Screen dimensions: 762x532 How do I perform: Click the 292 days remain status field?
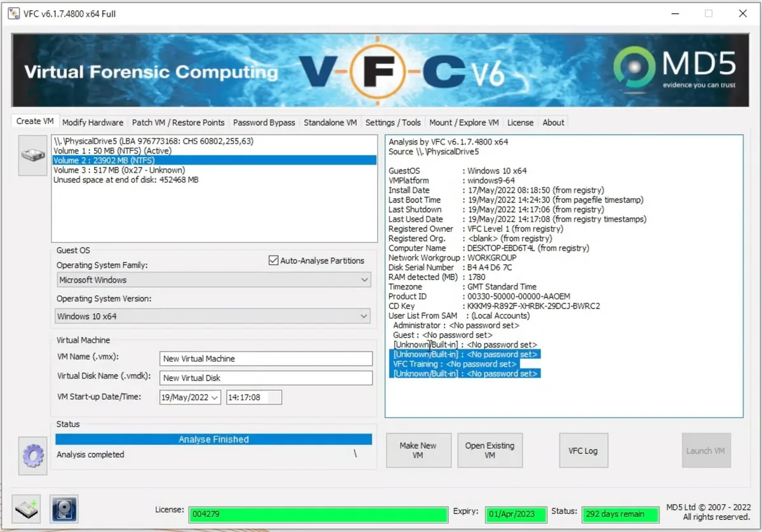tap(620, 514)
